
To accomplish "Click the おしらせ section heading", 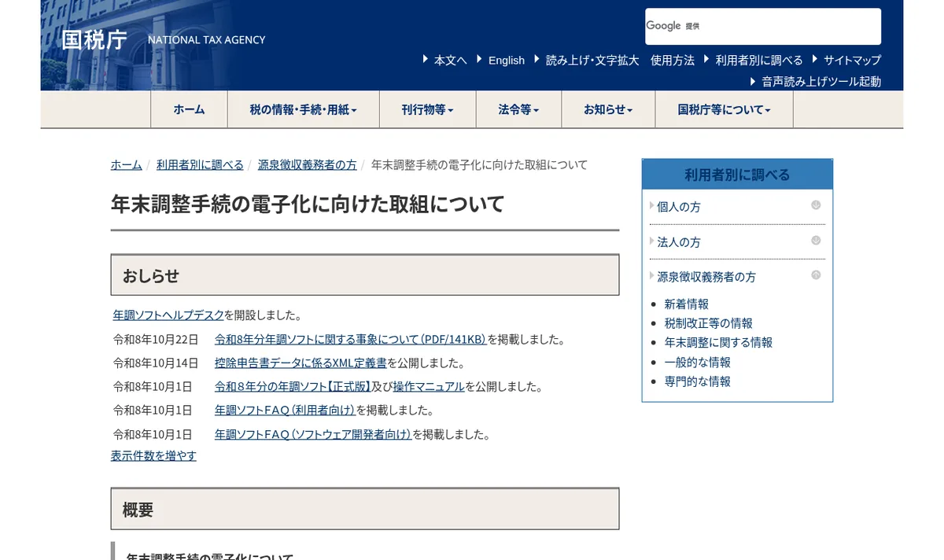I will coord(365,275).
